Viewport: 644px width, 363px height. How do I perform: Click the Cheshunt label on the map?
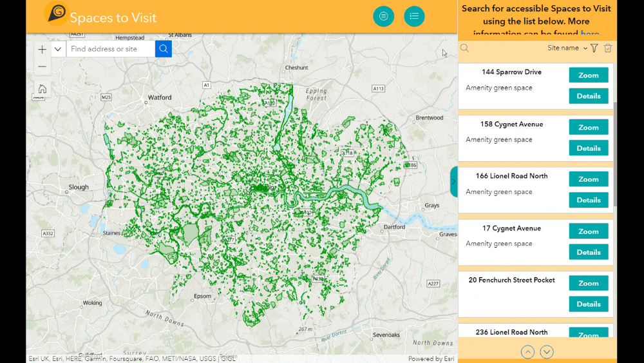pyautogui.click(x=296, y=68)
